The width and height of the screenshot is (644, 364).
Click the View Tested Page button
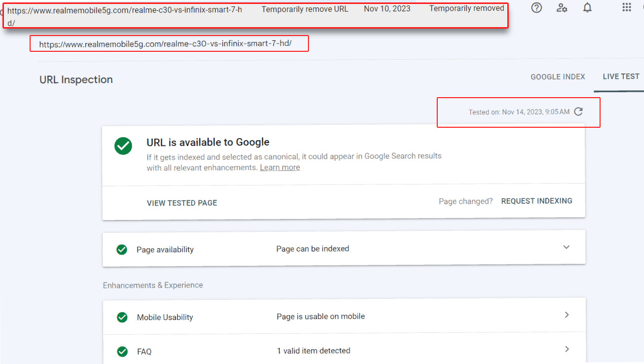[x=182, y=203]
